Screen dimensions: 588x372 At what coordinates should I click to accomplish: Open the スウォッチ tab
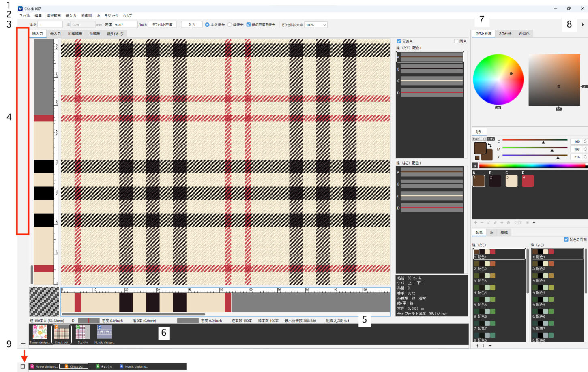pyautogui.click(x=505, y=34)
